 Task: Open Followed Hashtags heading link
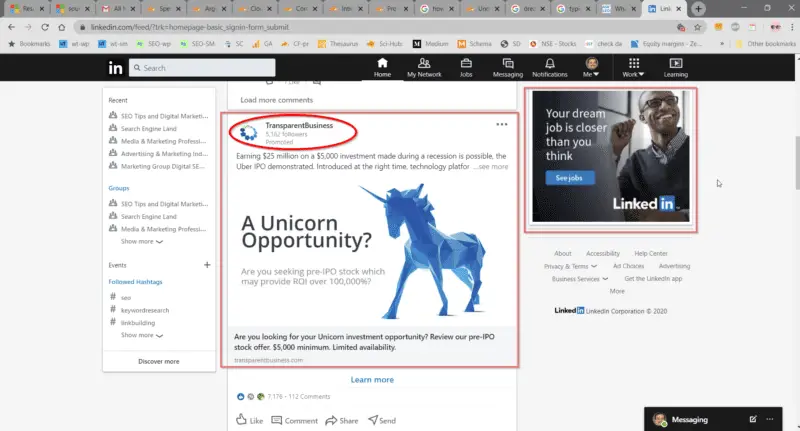135,282
